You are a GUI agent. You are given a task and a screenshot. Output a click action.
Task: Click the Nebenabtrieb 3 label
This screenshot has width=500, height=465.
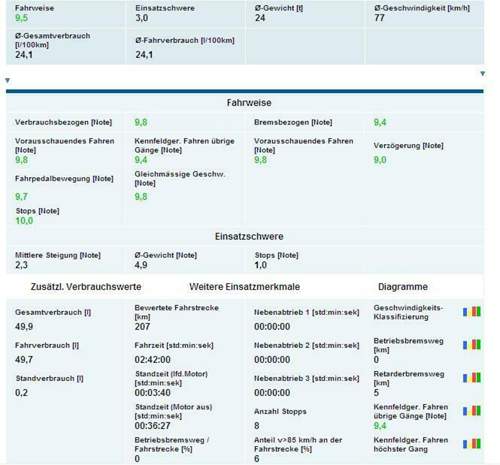coord(307,378)
